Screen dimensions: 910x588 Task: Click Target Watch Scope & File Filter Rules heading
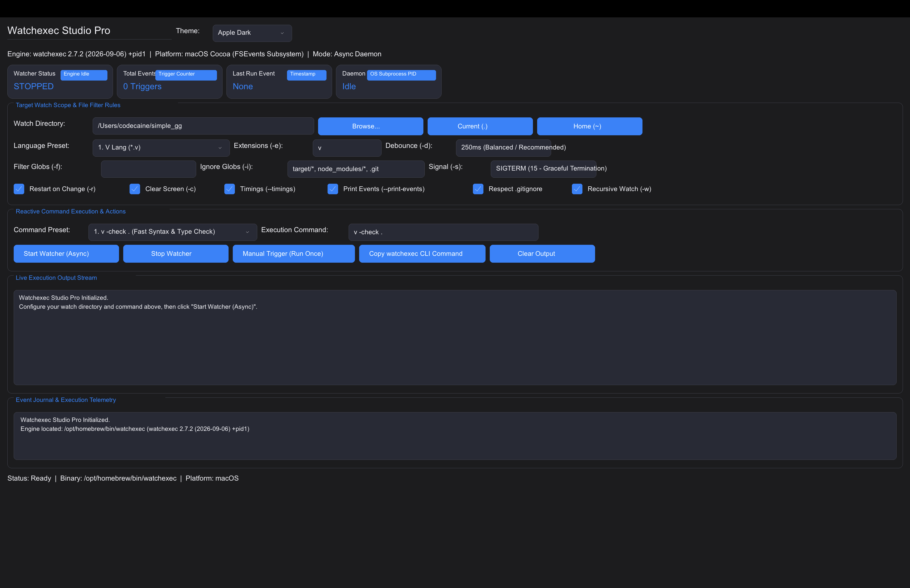tap(68, 105)
